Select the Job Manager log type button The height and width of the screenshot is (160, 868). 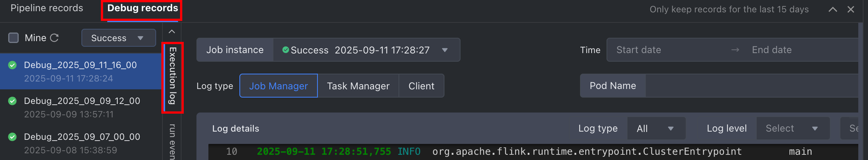point(279,86)
